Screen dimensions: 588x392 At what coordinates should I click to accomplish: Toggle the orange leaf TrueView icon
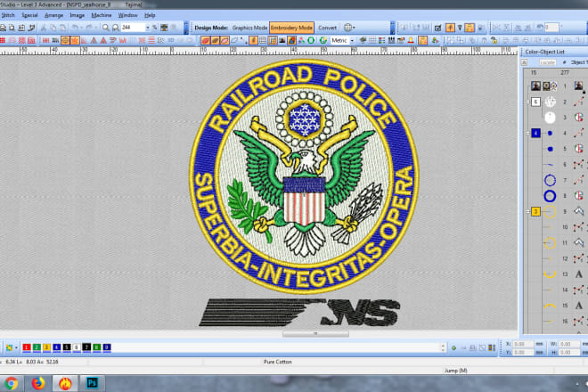[x=75, y=40]
